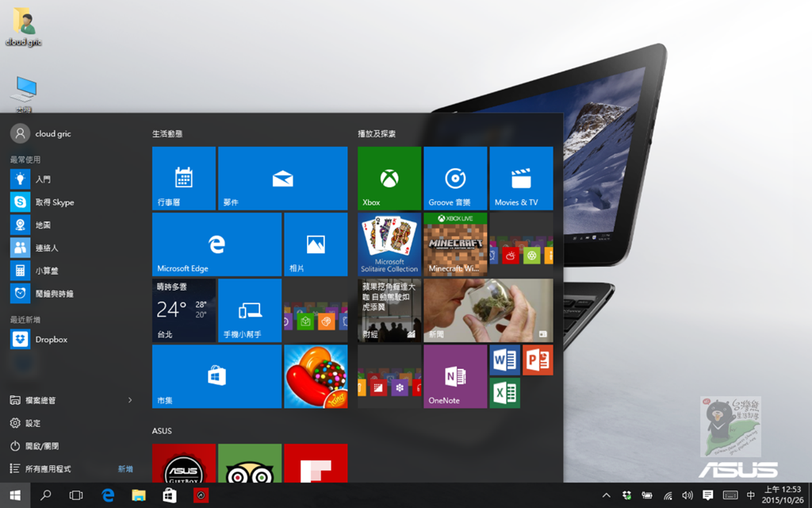Expand the 檔案總管 jump list arrow

point(130,400)
